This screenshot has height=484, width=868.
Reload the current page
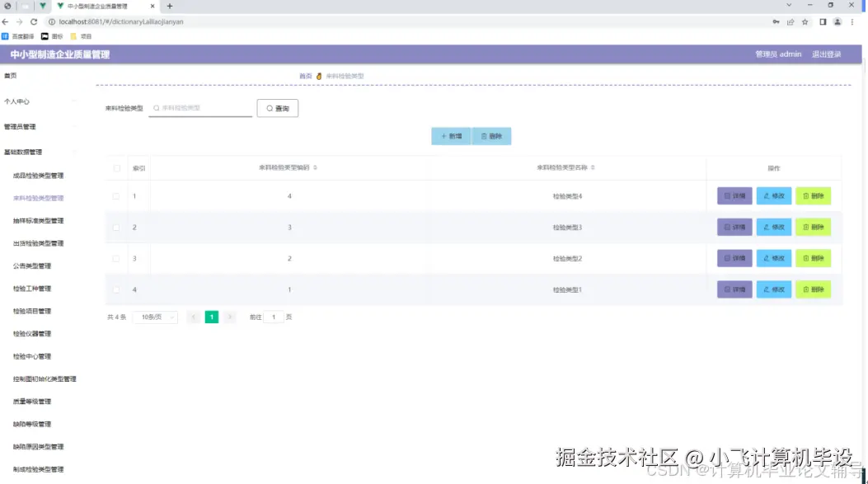[x=34, y=21]
